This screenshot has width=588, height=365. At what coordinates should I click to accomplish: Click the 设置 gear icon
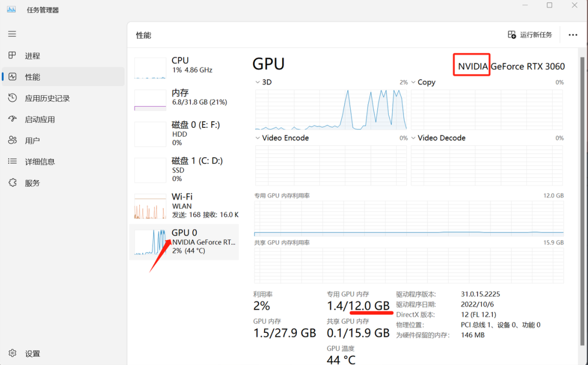click(x=13, y=353)
